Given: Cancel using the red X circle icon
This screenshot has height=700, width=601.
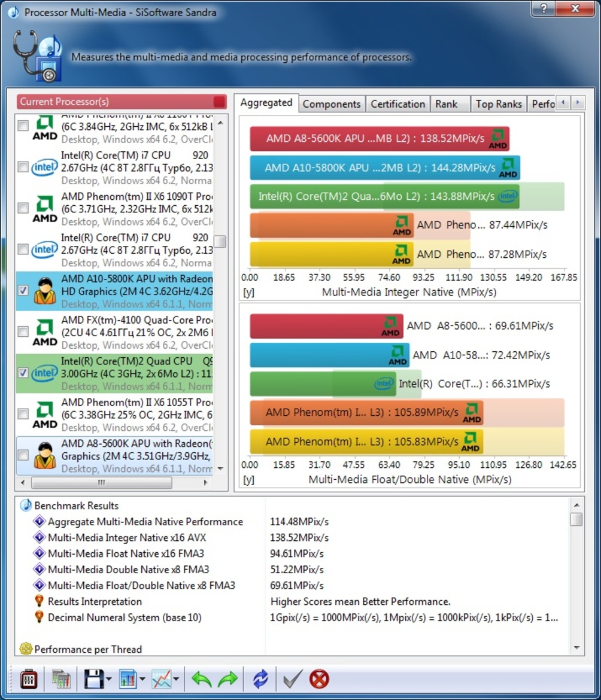Looking at the screenshot, I should (319, 680).
